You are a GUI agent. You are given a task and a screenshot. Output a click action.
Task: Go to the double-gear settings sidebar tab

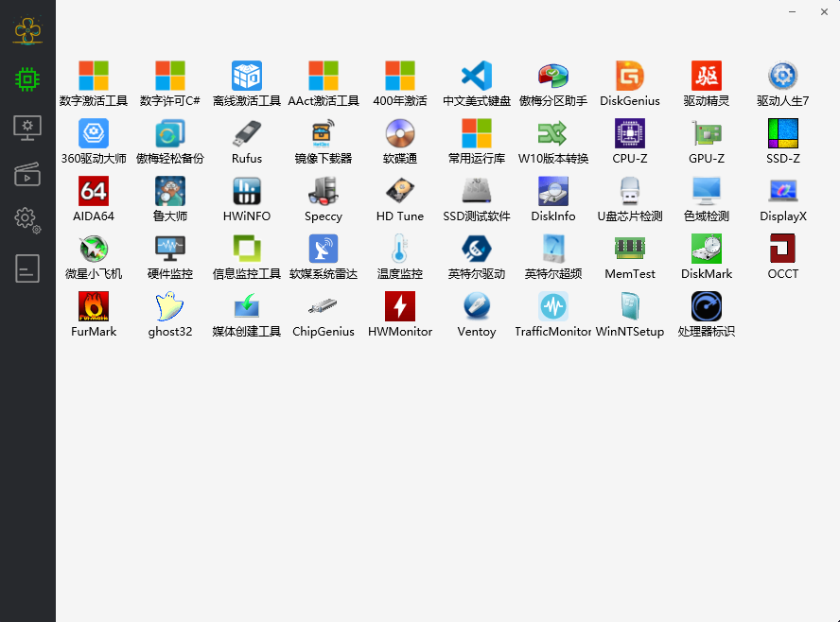point(27,220)
